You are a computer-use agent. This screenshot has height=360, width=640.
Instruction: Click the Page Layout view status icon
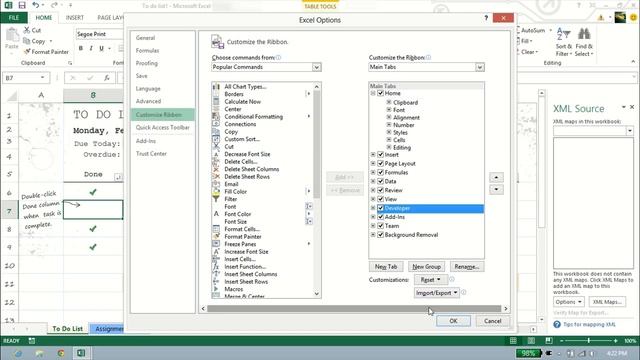tap(531, 340)
